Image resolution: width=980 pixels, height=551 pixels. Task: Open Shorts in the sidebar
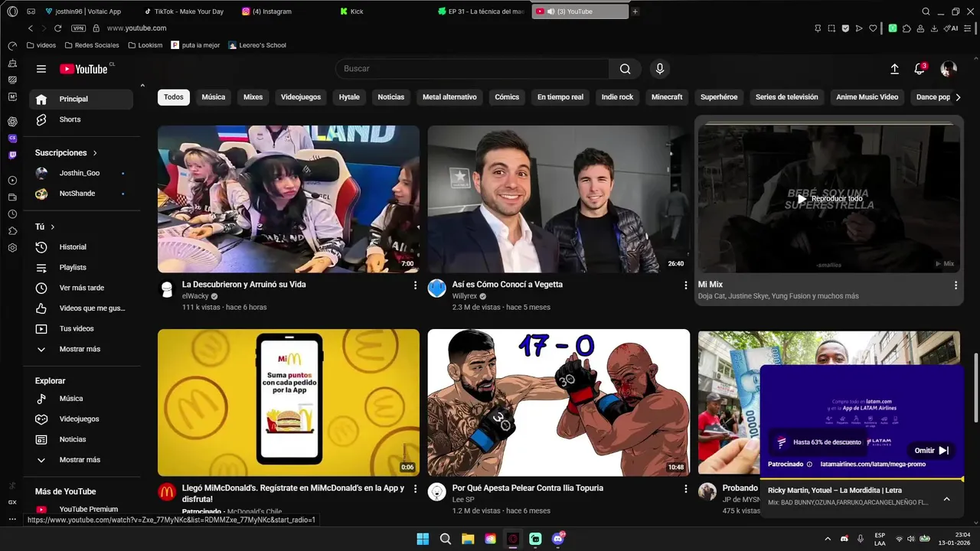pyautogui.click(x=81, y=119)
